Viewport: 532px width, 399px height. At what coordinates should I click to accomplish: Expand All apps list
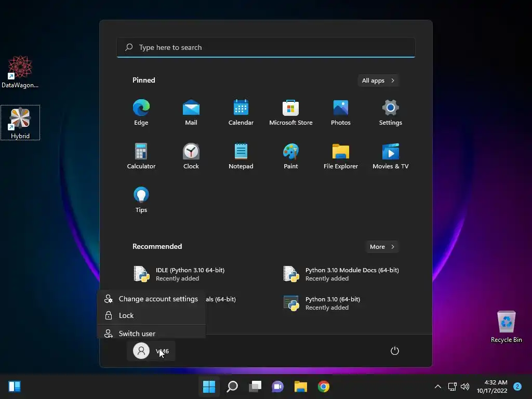coord(378,81)
